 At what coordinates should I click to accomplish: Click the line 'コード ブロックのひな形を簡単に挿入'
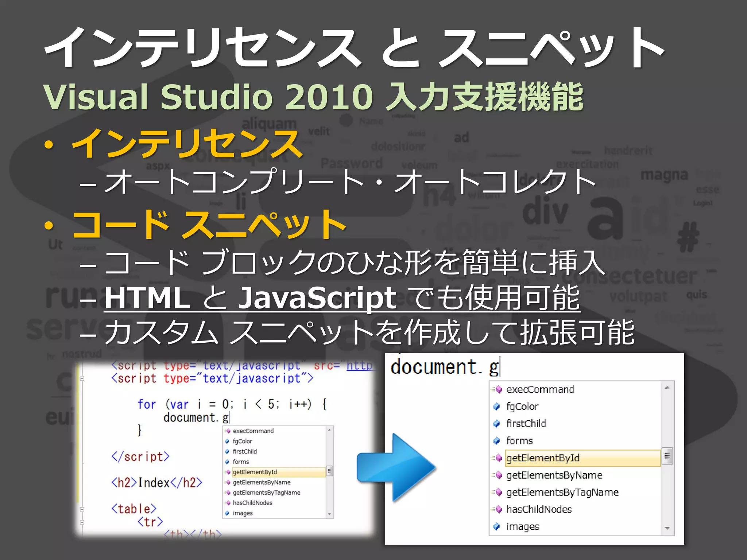coord(355,262)
